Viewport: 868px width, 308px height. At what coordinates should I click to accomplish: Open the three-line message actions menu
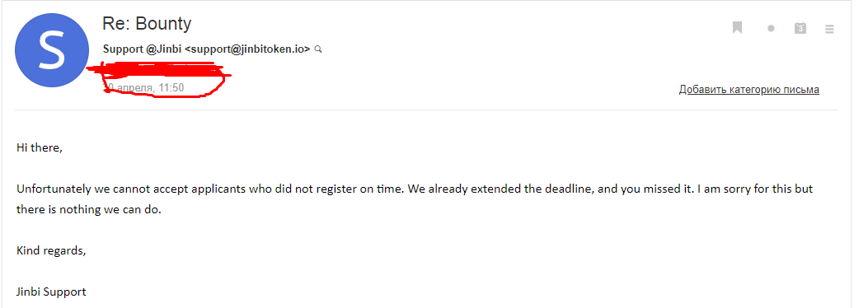pos(829,29)
